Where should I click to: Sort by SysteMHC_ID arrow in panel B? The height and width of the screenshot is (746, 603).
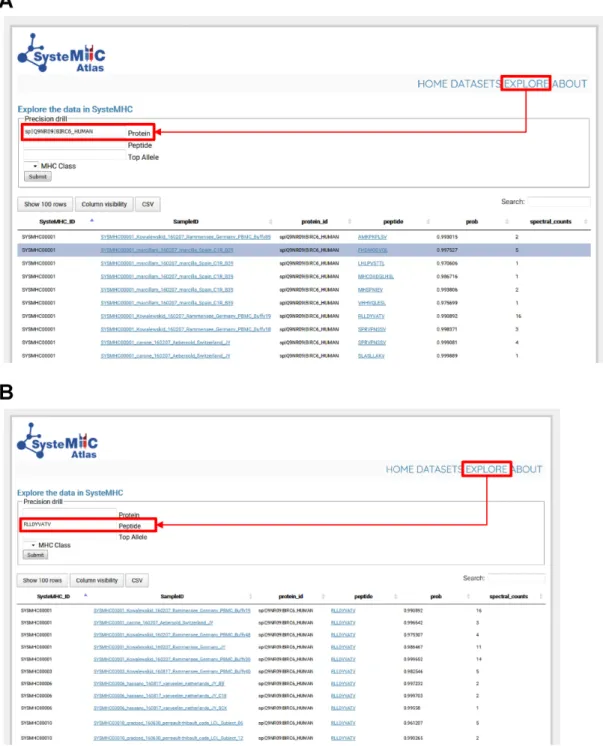point(86,595)
